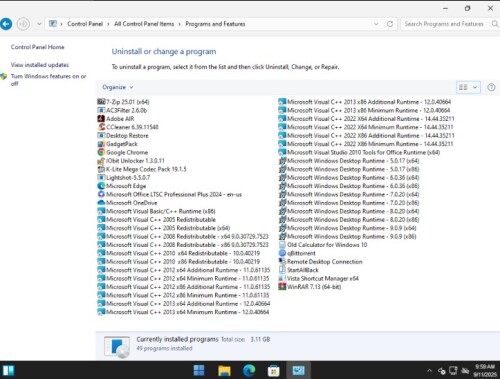Go to Control Panel in breadcrumb
The width and height of the screenshot is (500, 379).
point(85,24)
